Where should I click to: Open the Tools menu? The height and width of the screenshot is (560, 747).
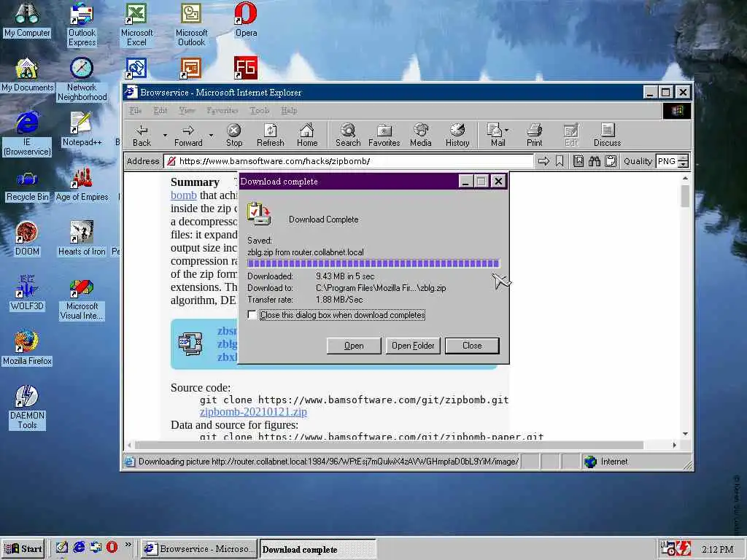(x=260, y=111)
